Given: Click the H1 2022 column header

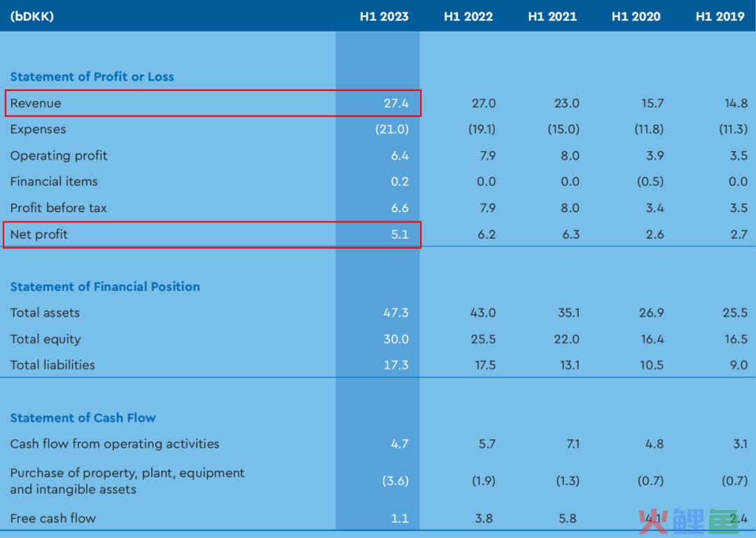Looking at the screenshot, I should click(468, 16).
